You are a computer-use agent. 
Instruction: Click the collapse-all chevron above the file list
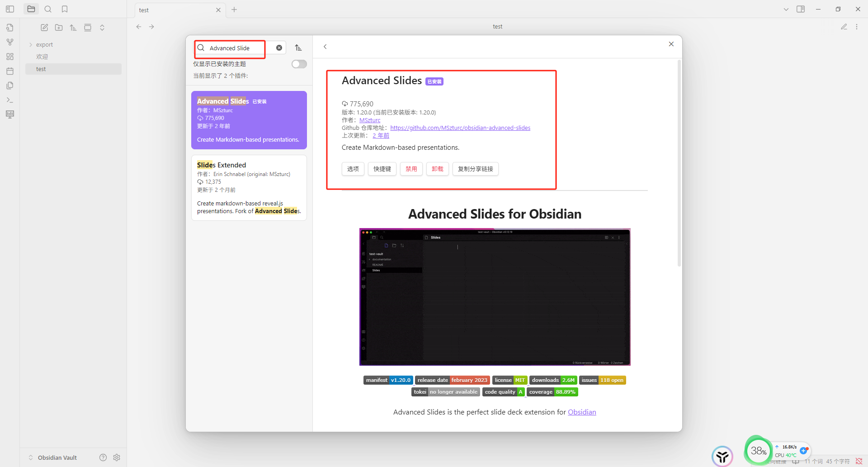pos(102,27)
